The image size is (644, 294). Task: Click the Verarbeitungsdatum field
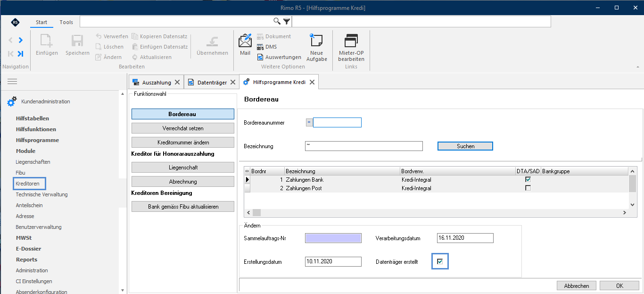click(465, 238)
